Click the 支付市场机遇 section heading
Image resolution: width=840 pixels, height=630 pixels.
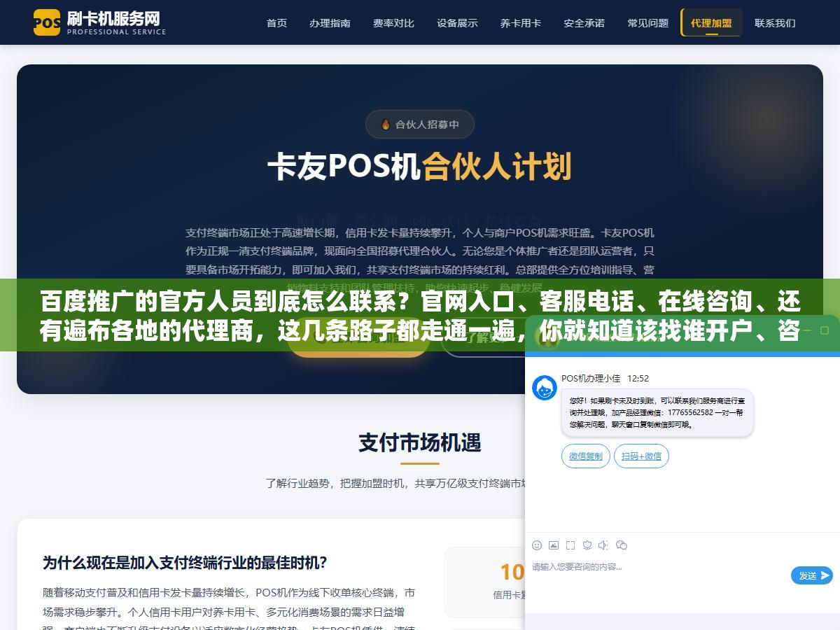point(420,442)
